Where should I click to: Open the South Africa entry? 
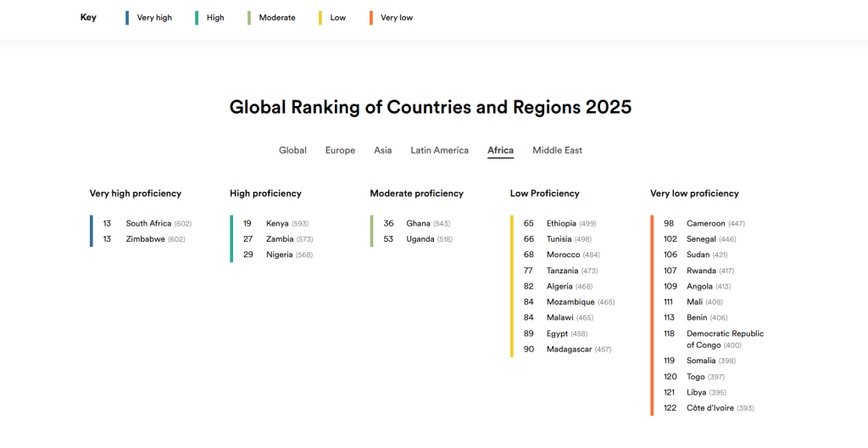coord(148,223)
